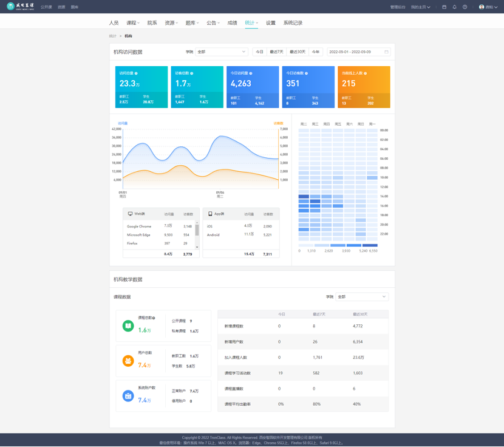
Task: Expand the 学院 dropdown in 机构访问数据
Action: point(221,52)
